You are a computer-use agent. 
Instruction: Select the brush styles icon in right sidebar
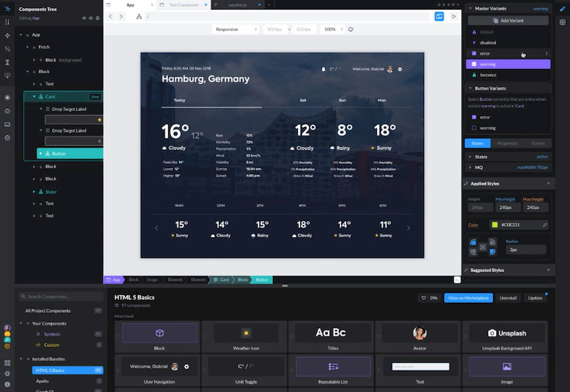[562, 9]
